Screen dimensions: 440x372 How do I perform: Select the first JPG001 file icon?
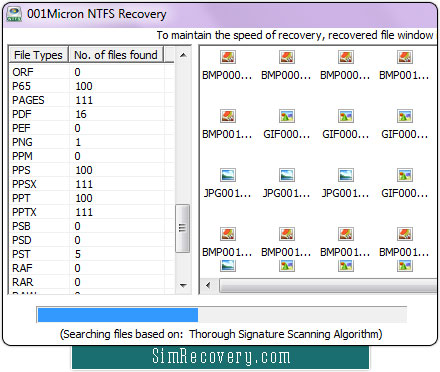(228, 175)
